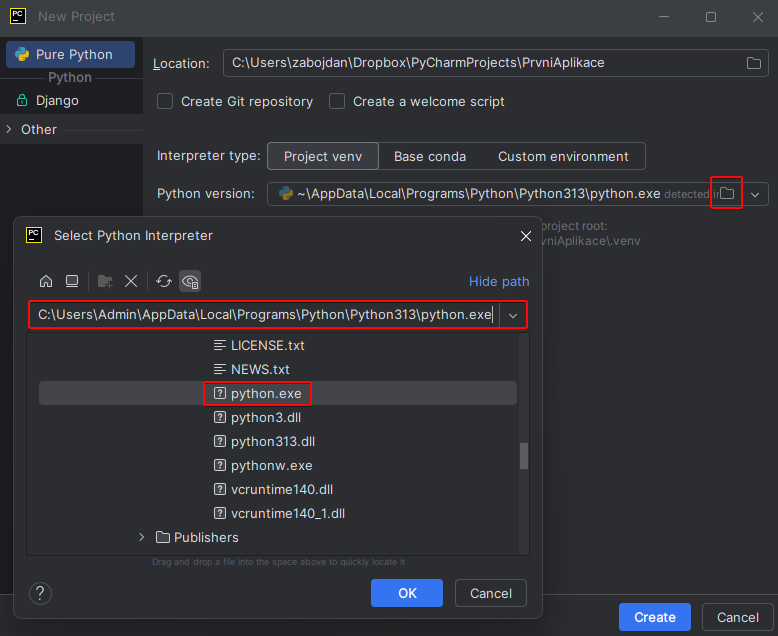Enable Create a welcome script checkbox
Viewport: 778px width, 636px height.
click(337, 101)
